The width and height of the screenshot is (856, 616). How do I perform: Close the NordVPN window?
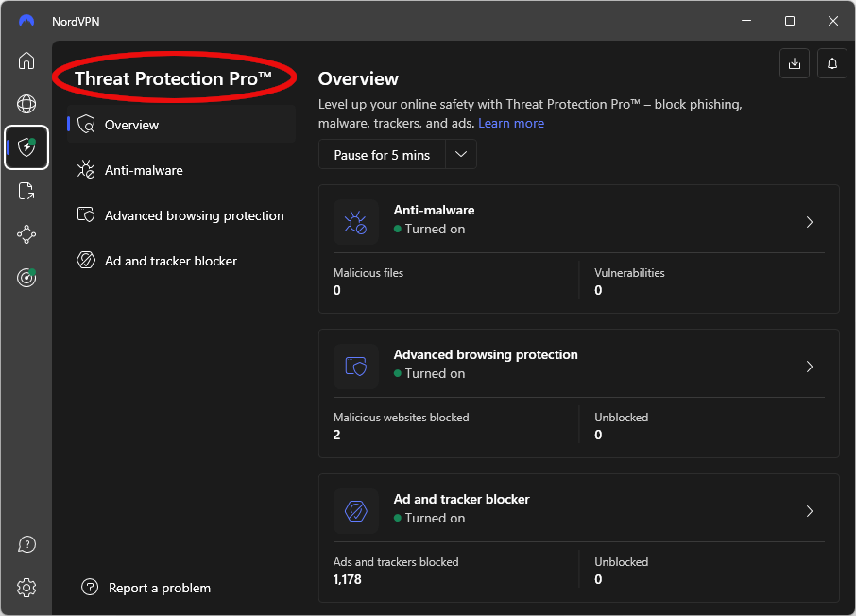coord(832,21)
